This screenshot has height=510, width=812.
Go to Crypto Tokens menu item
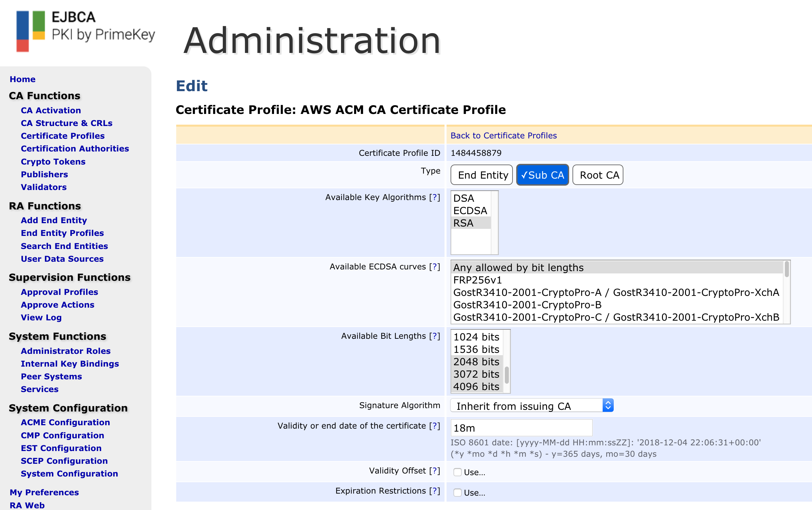coord(53,162)
